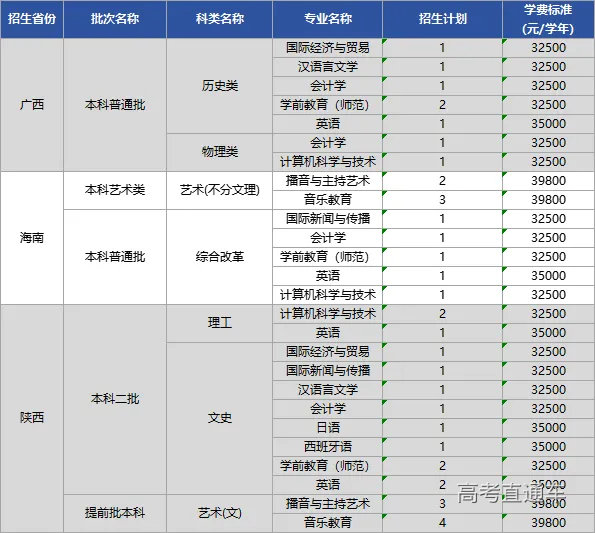
Task: Click 英语 under 综合改革
Action: [x=327, y=276]
